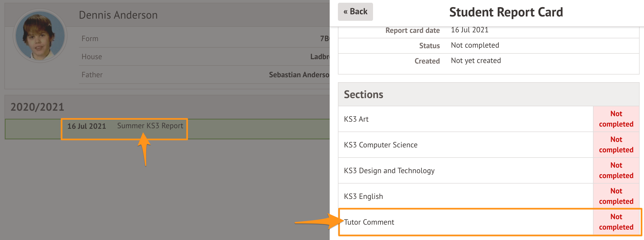Click Design and Technology Not completed status
Image resolution: width=644 pixels, height=240 pixels.
(x=616, y=171)
